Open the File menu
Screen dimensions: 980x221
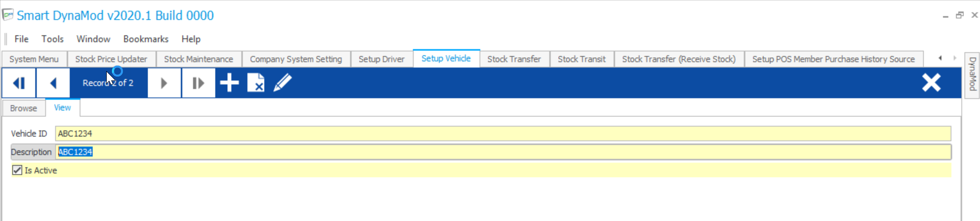pos(21,39)
